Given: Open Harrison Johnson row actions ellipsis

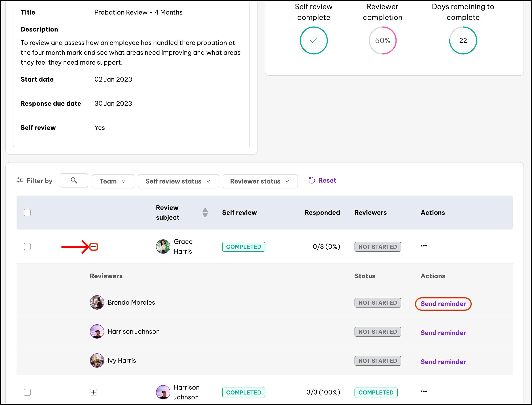Looking at the screenshot, I should (x=424, y=391).
